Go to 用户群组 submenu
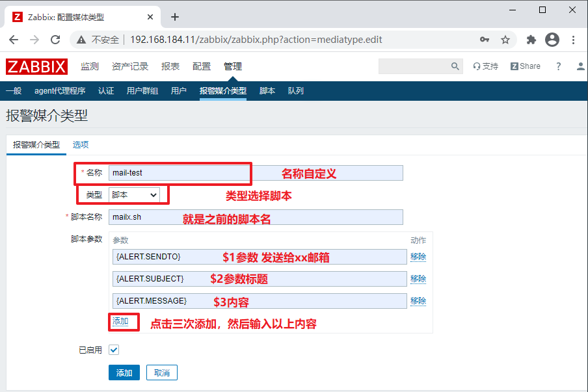This screenshot has height=392, width=588. click(142, 91)
